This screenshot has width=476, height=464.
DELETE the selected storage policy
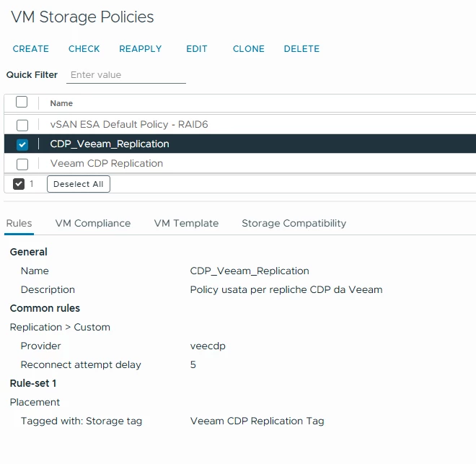tap(301, 49)
